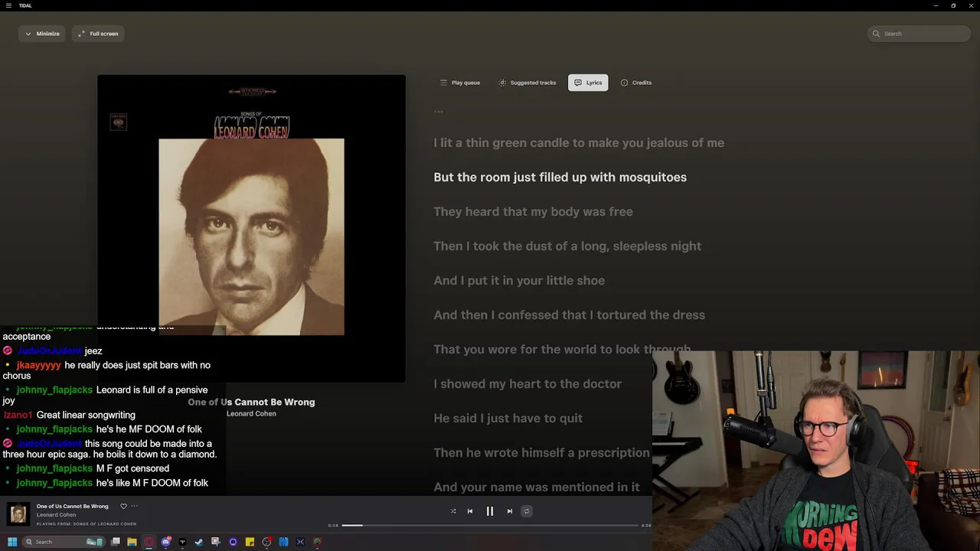Open the Credits tab

tap(636, 83)
